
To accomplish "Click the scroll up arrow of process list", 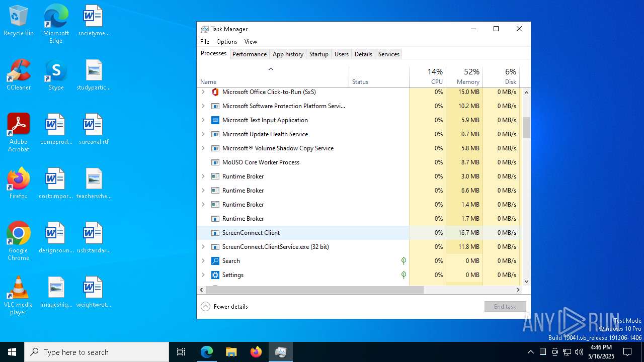I will tap(526, 93).
